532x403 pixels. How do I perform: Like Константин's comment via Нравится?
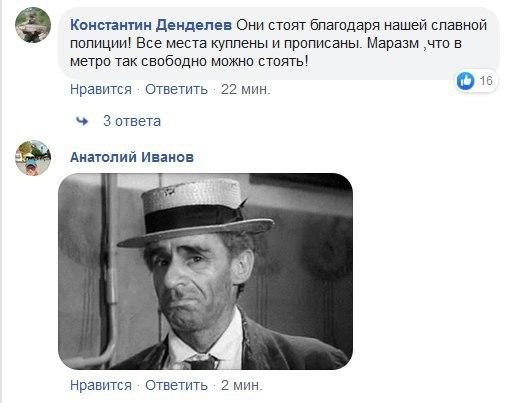pos(101,90)
